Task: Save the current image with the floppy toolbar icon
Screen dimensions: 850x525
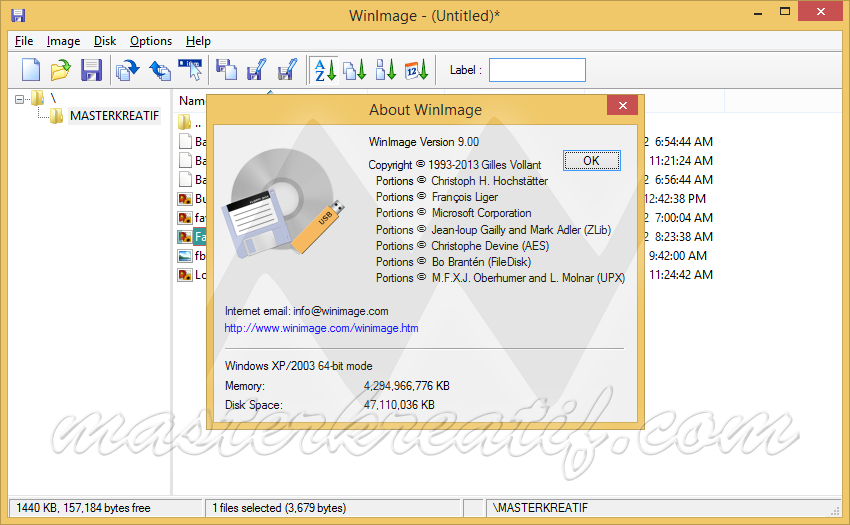Action: 91,70
